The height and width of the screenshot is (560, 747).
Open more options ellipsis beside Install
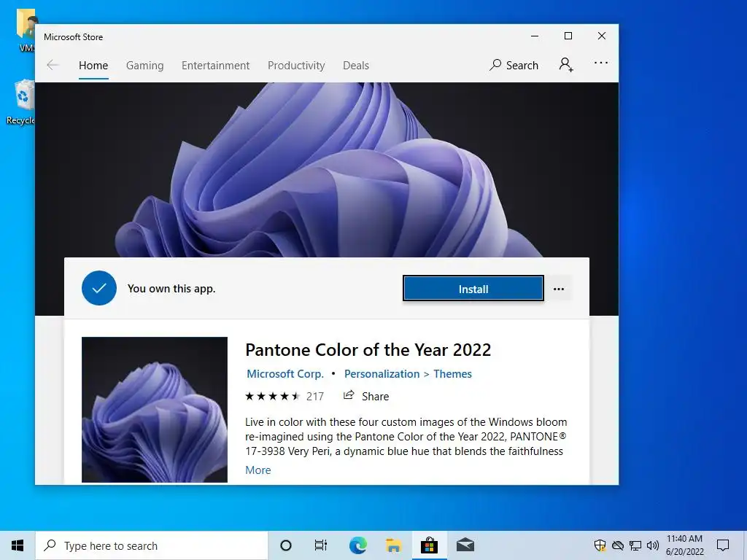[x=559, y=289]
